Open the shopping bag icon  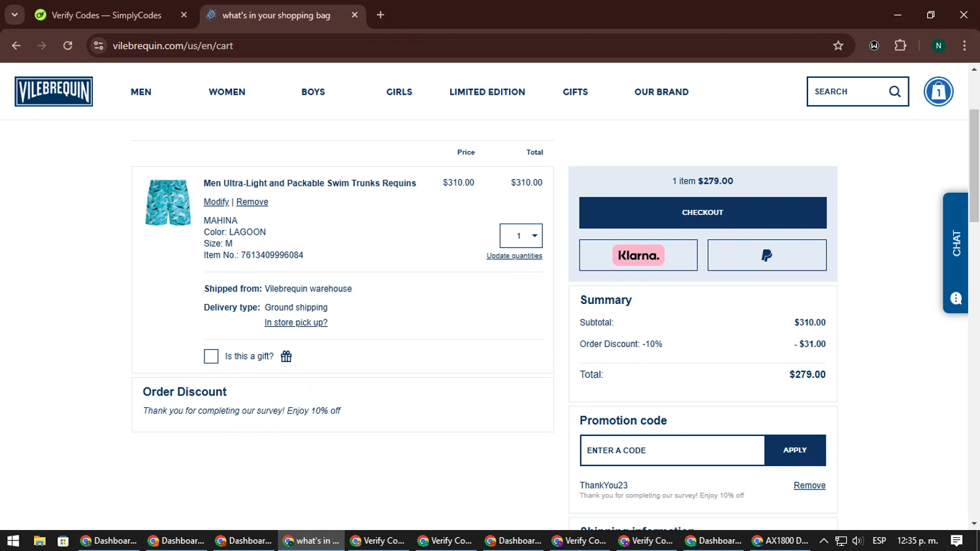tap(938, 92)
